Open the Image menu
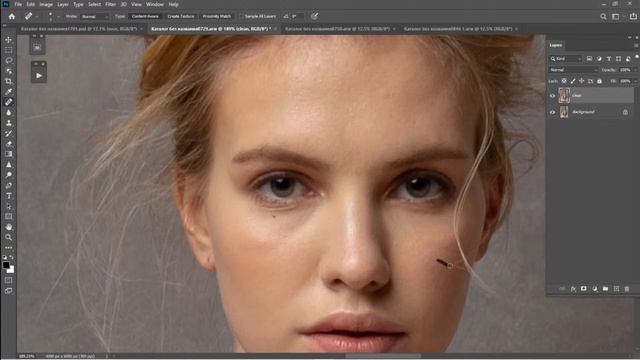This screenshot has height=360, width=640. [x=46, y=4]
